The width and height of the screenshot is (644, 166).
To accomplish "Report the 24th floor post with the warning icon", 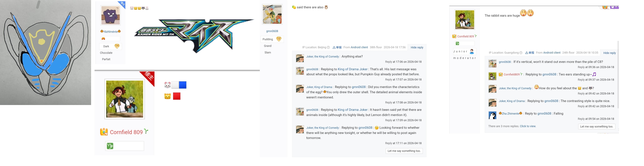I will pos(529,53).
